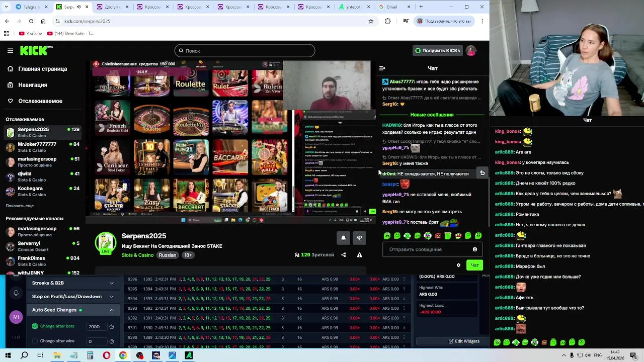Click Edit Widgets button

click(x=464, y=341)
